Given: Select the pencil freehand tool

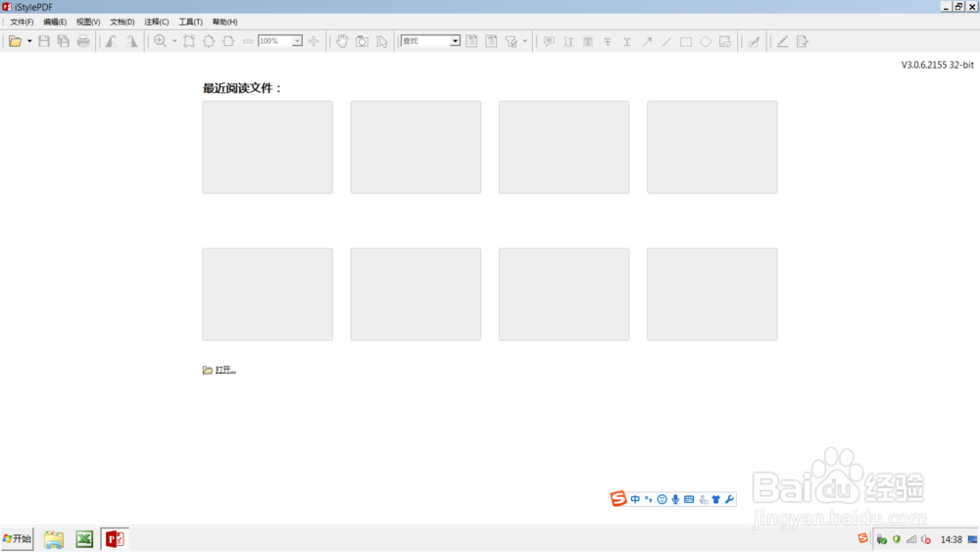Looking at the screenshot, I should coord(782,41).
